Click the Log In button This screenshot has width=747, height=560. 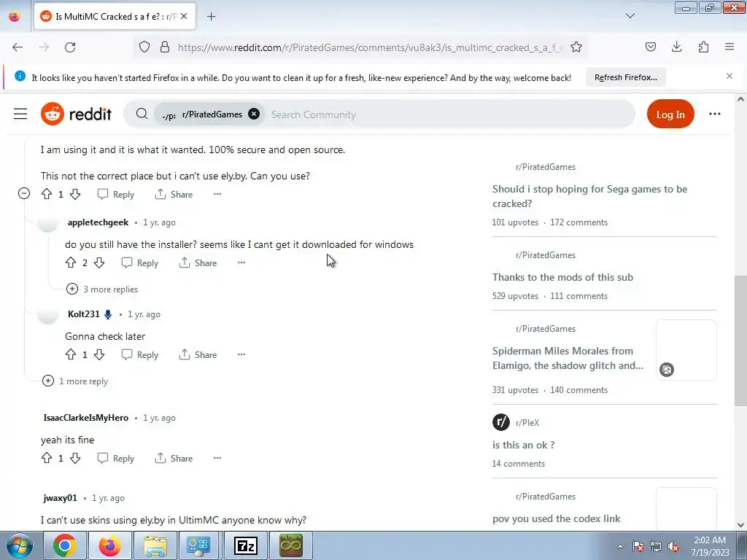[670, 114]
